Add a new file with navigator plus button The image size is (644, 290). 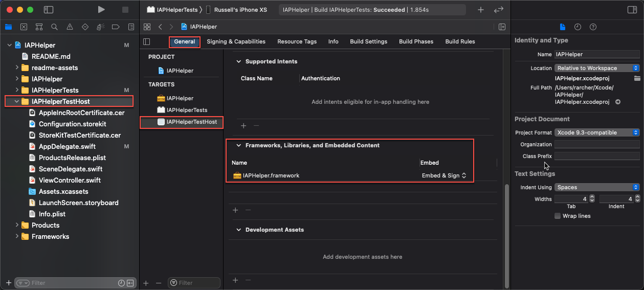pyautogui.click(x=9, y=283)
